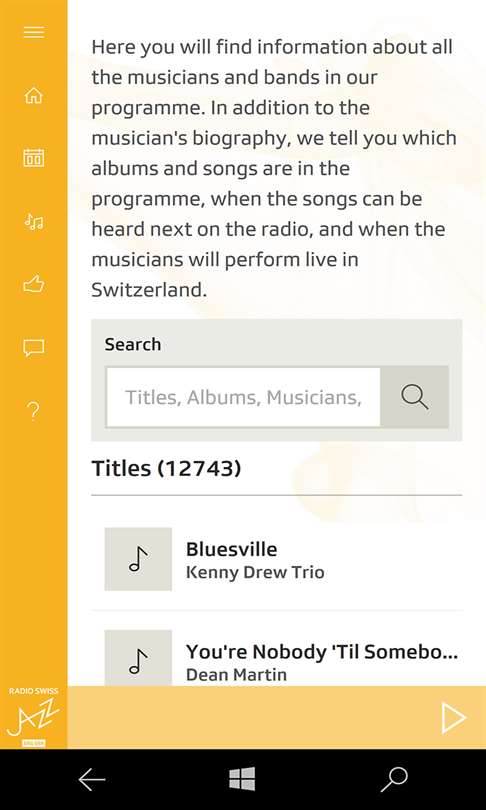Image resolution: width=486 pixels, height=810 pixels.
Task: Open help with the question mark icon
Action: 34,412
